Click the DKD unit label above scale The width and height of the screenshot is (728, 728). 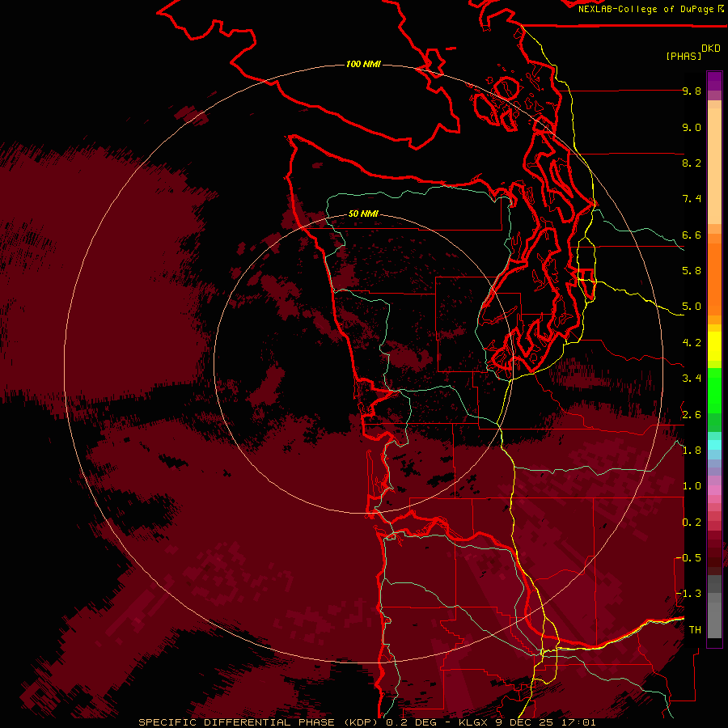coord(711,49)
